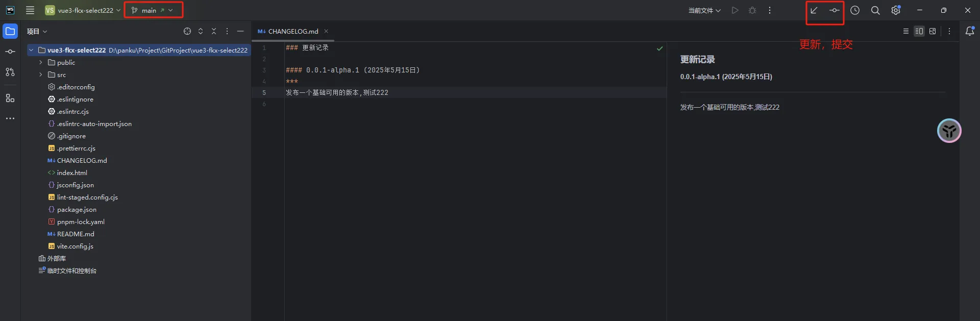
Task: Open the Pull Requests sidebar icon
Action: pos(10,72)
